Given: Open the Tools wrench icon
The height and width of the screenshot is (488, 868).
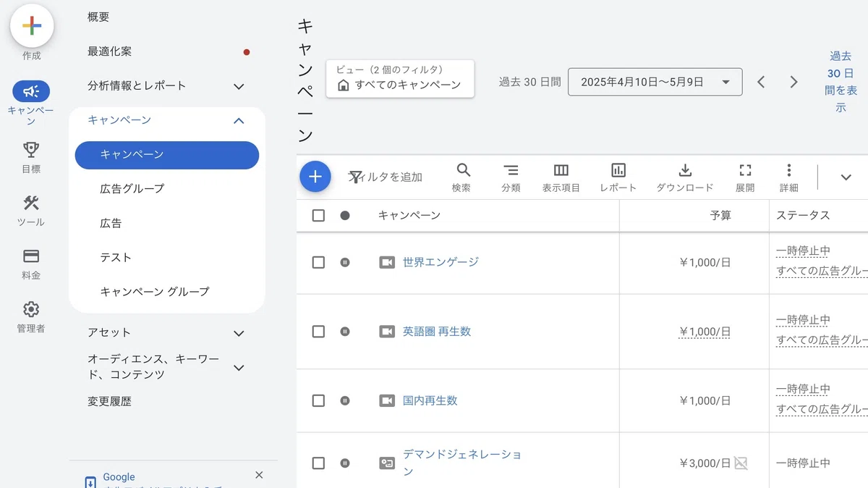Looking at the screenshot, I should [x=31, y=203].
